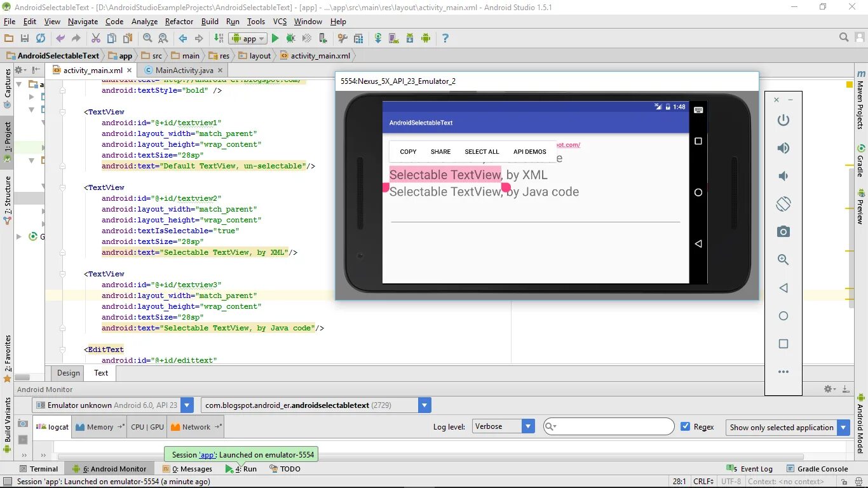Toggle the Regex checkbox

point(685,426)
